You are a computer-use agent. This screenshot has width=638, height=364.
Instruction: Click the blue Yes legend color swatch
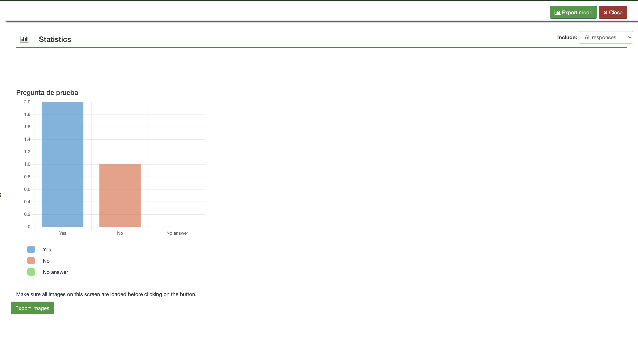click(x=31, y=249)
